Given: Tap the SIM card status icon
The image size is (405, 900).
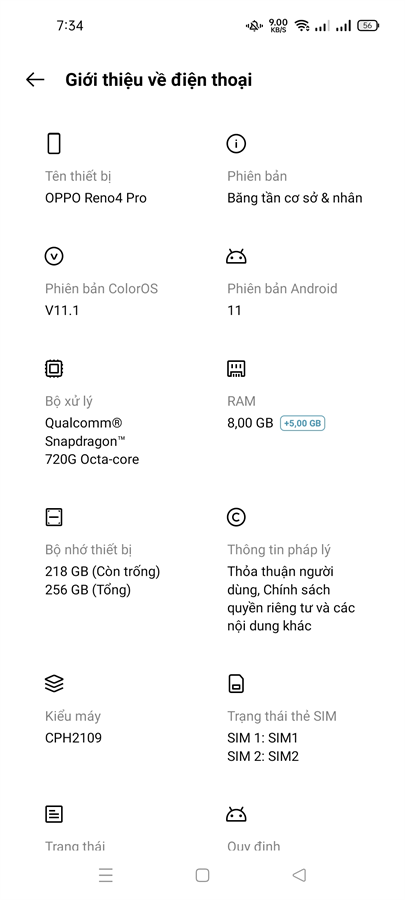Looking at the screenshot, I should 236,684.
